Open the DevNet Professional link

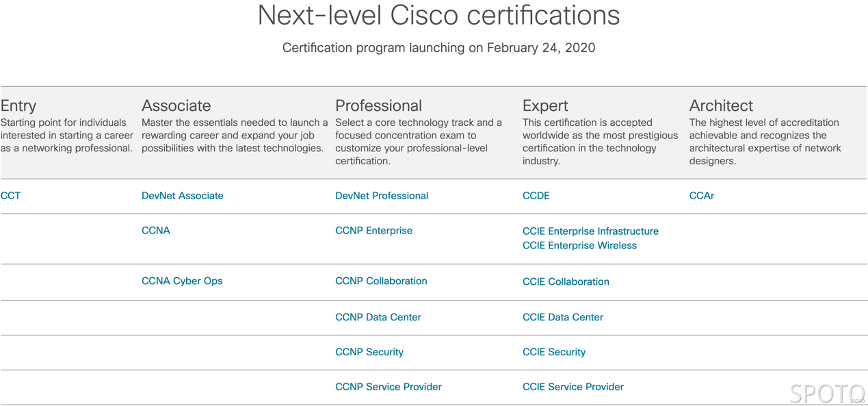pos(382,196)
